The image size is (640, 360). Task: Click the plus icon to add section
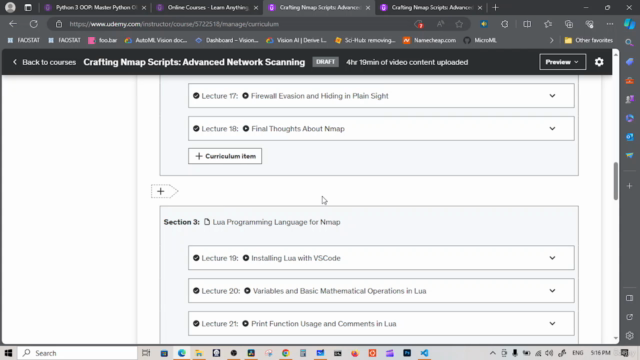[161, 191]
